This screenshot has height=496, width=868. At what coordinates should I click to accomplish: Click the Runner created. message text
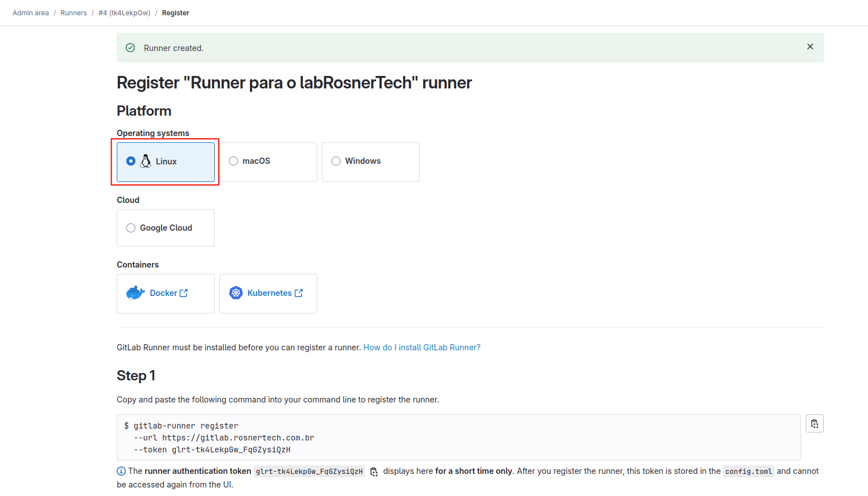[173, 48]
